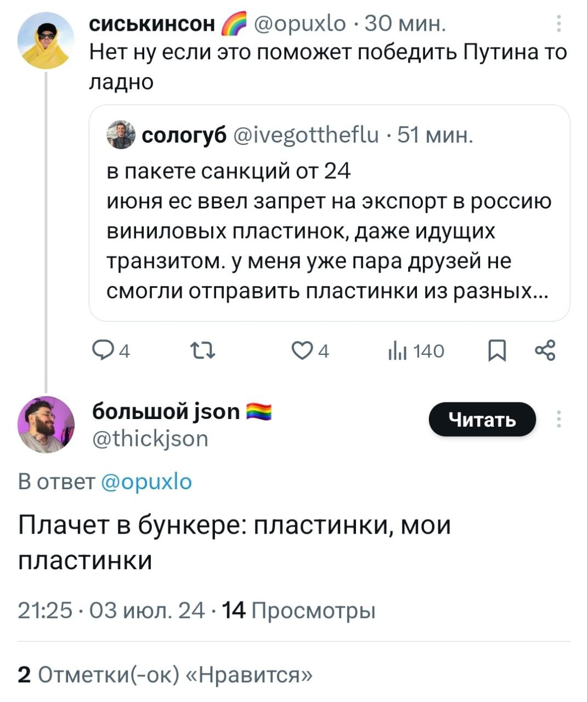
Task: Open the 2 likes list
Action: tap(165, 674)
